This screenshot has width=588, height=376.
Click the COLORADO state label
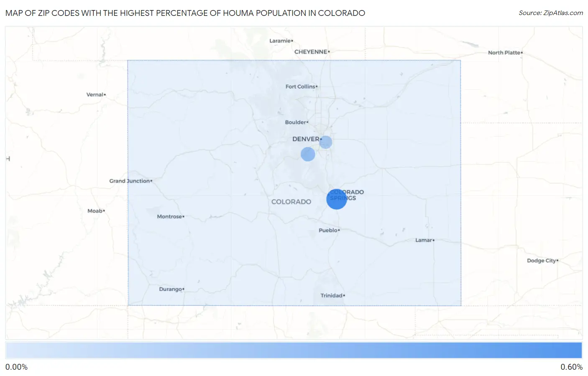(x=291, y=202)
